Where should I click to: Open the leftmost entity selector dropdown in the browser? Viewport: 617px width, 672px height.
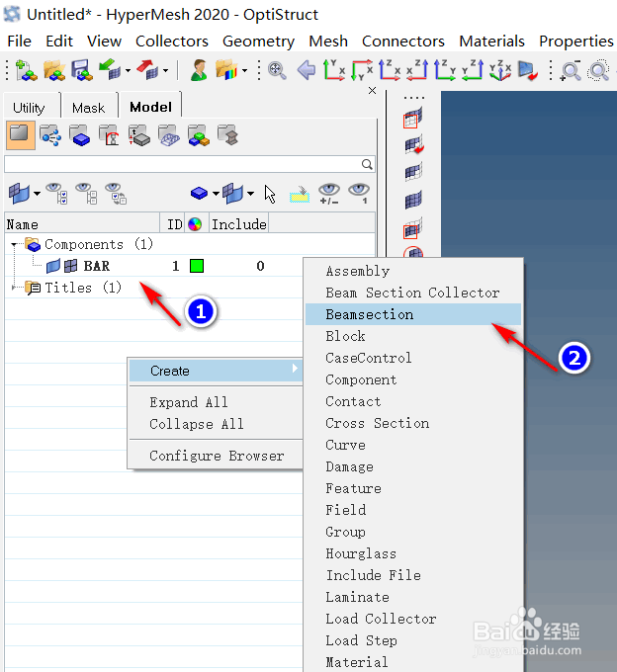[x=38, y=194]
